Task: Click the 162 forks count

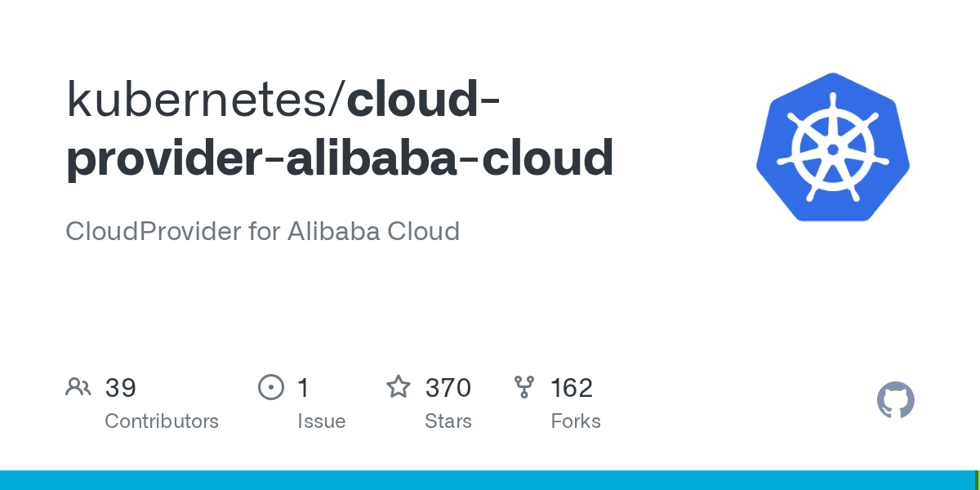Action: [571, 388]
